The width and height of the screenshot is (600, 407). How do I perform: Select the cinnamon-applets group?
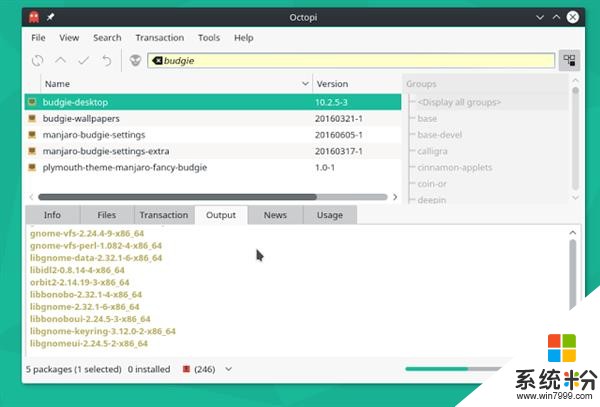click(x=455, y=168)
